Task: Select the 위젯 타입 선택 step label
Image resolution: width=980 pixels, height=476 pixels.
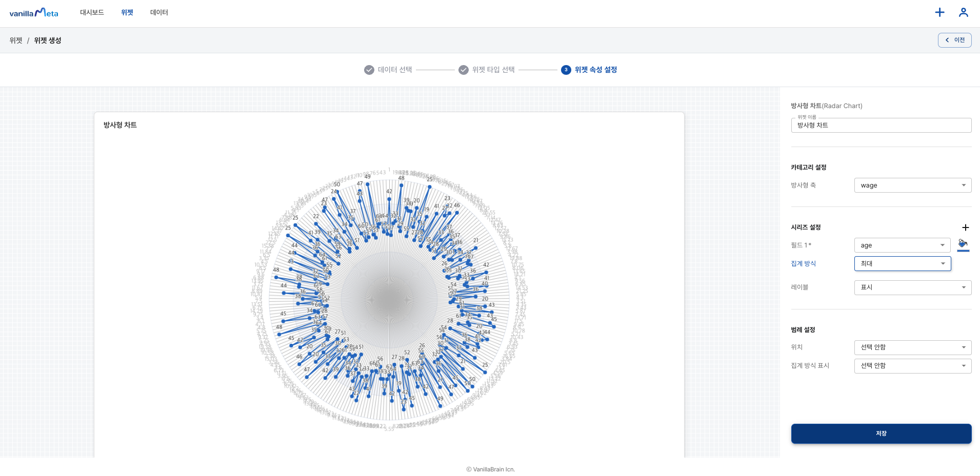Action: [493, 70]
